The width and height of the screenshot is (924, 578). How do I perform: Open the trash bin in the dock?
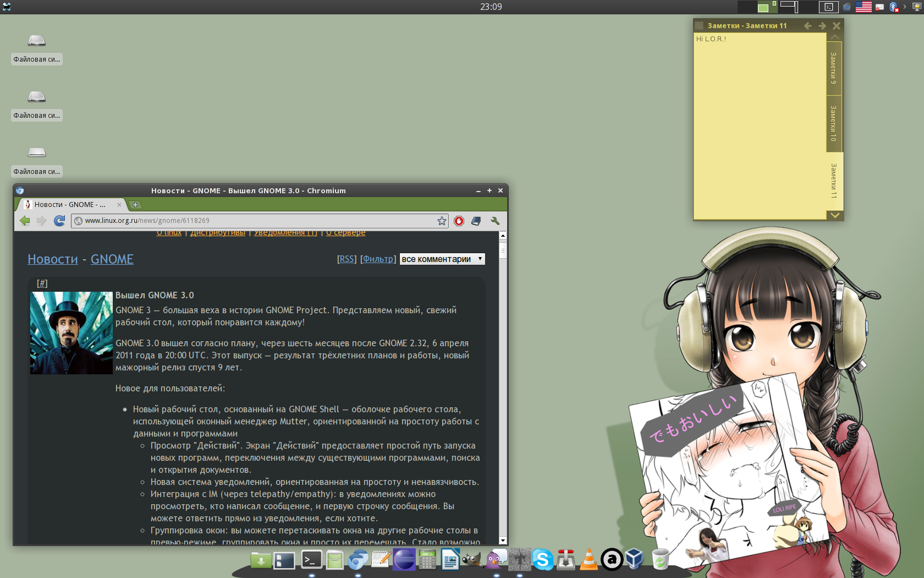pyautogui.click(x=660, y=560)
